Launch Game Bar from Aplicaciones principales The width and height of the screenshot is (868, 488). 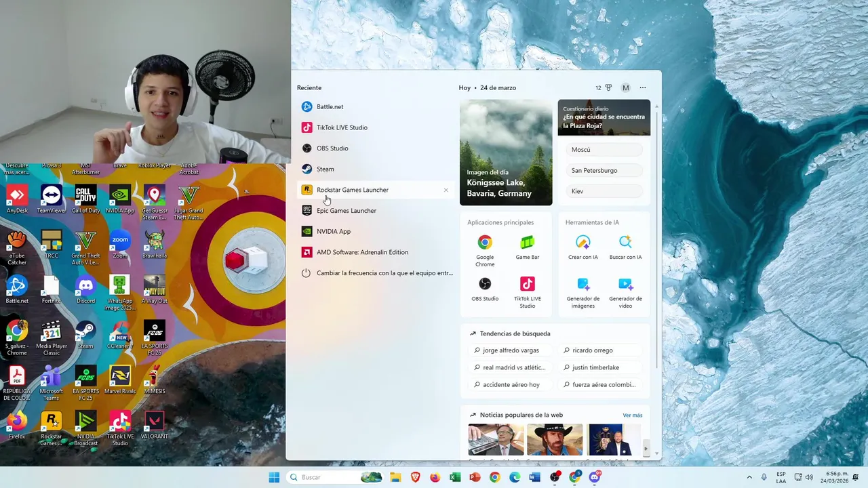528,247
